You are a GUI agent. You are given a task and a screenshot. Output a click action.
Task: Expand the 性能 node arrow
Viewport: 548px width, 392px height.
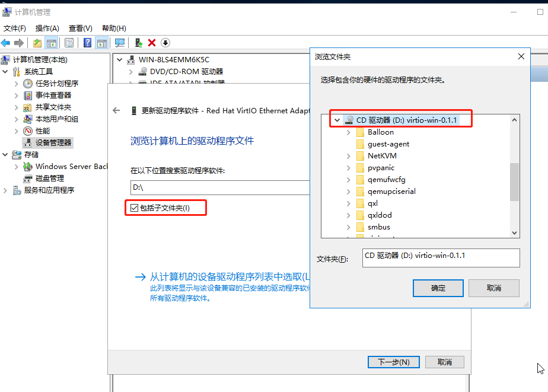[17, 132]
